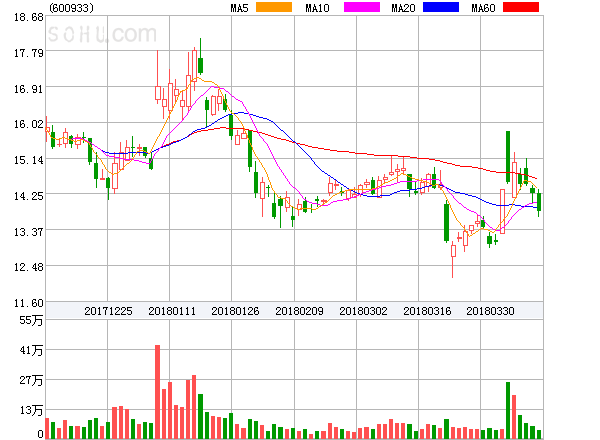Click the 14.25 price axis label
Screen dimensions: 600x440
(x=29, y=196)
